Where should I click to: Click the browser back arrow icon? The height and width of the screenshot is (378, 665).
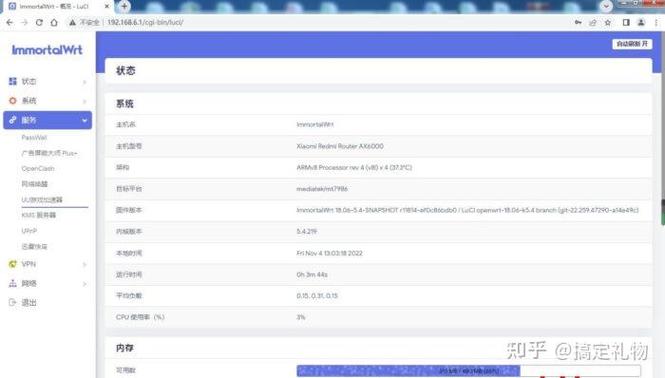pyautogui.click(x=10, y=22)
